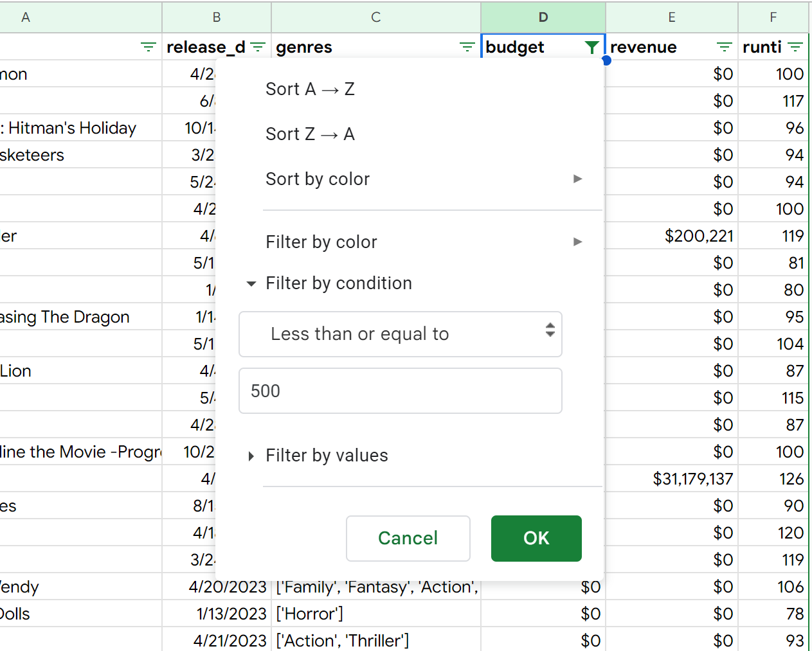Click column A's filter icon
Screen dimensions: 812x651
149,47
